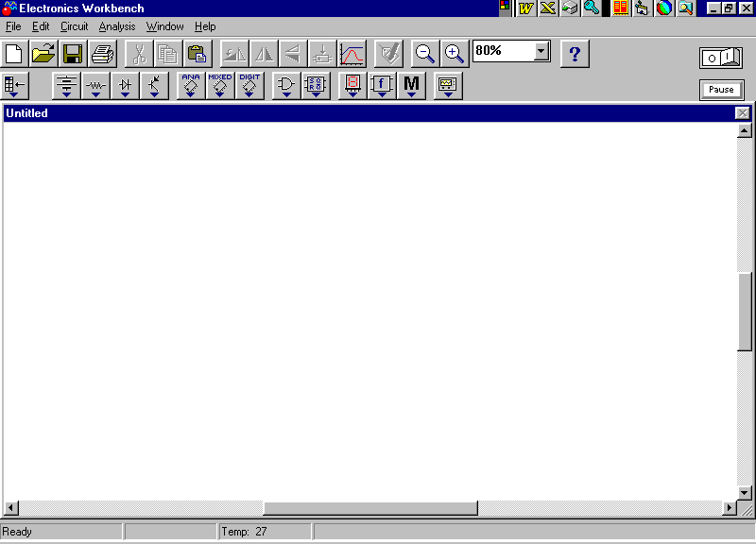Rotate the selected component
The image size is (756, 544).
234,54
